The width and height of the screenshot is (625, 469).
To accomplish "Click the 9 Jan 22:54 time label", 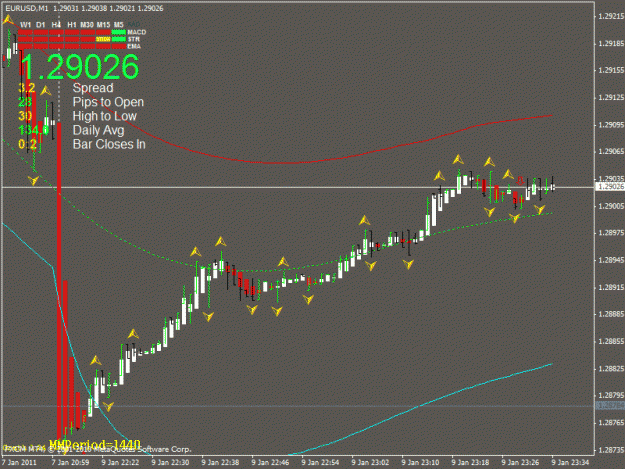I will point(320,462).
